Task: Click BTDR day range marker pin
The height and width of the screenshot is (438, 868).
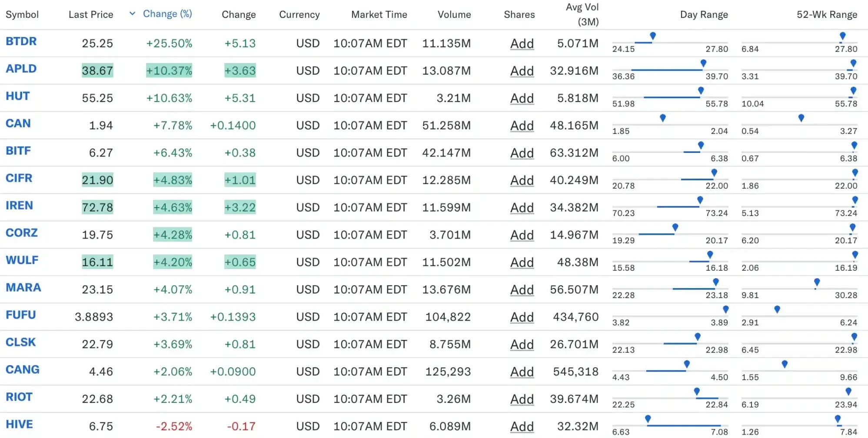Action: pyautogui.click(x=652, y=36)
